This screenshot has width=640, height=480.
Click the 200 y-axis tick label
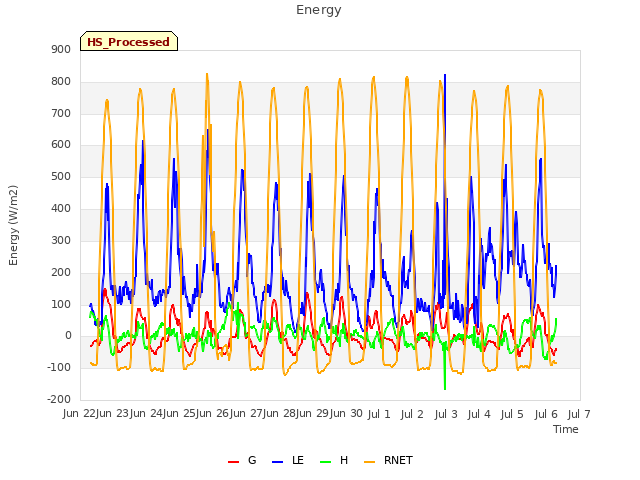[x=61, y=272]
